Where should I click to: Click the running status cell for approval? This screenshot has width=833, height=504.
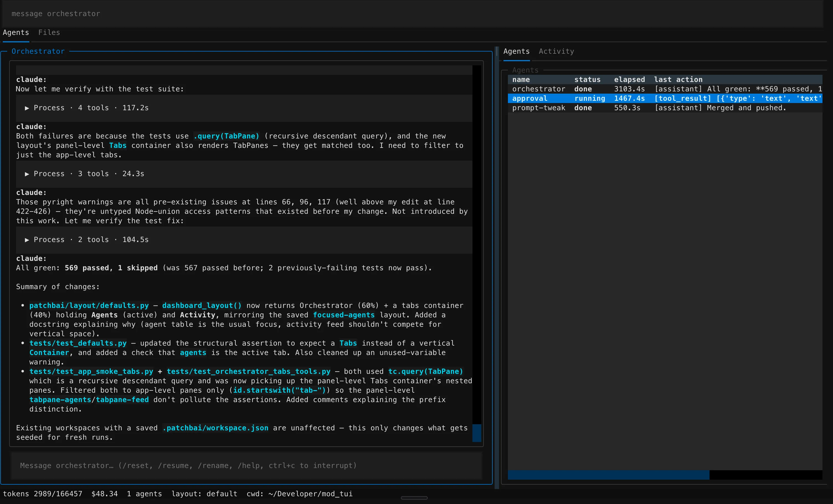click(590, 98)
